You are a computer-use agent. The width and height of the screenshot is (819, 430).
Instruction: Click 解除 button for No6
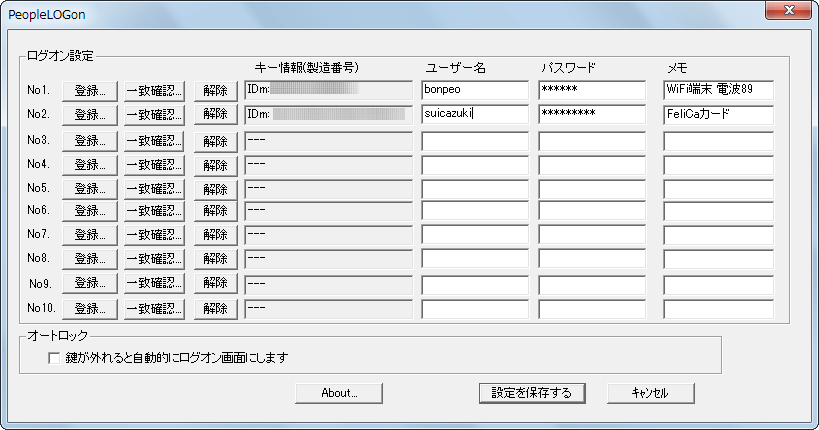(216, 211)
